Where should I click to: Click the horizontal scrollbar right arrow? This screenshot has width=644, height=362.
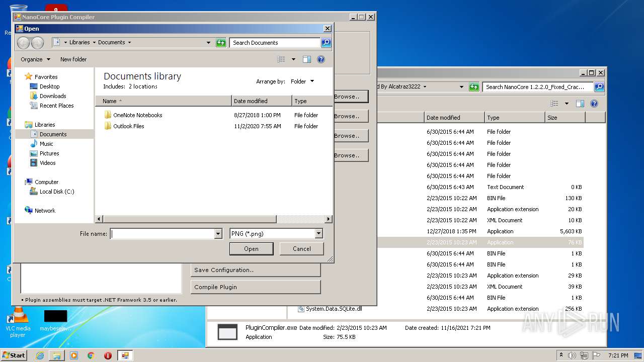tap(329, 219)
